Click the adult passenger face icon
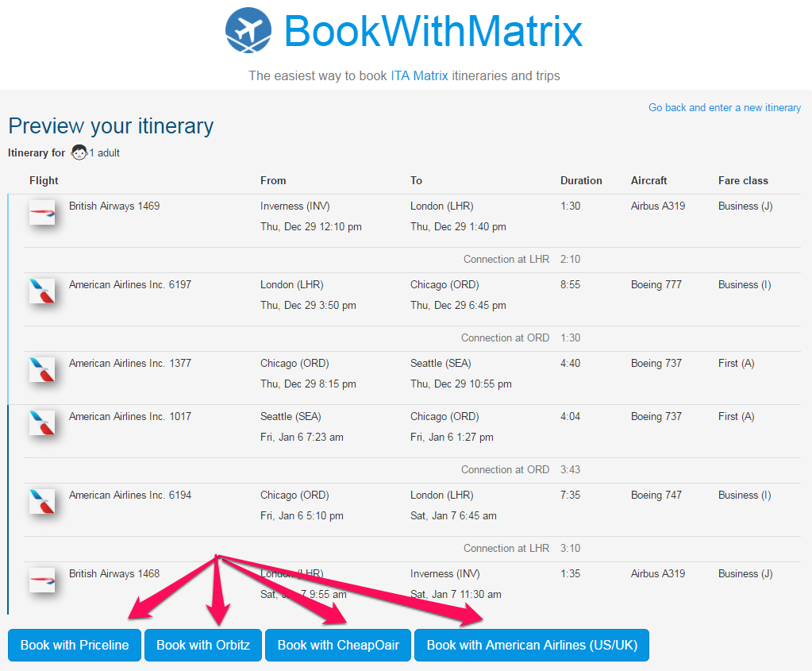The width and height of the screenshot is (812, 671). [x=79, y=152]
